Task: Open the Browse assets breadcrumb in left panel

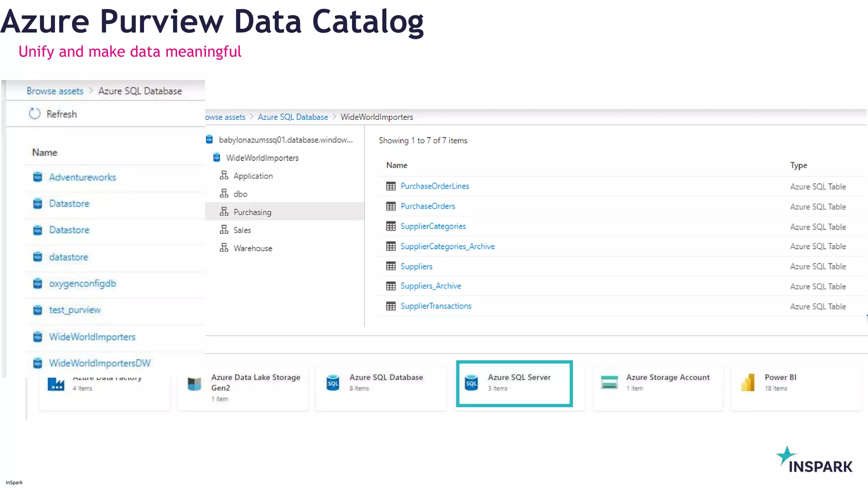Action: coord(55,91)
